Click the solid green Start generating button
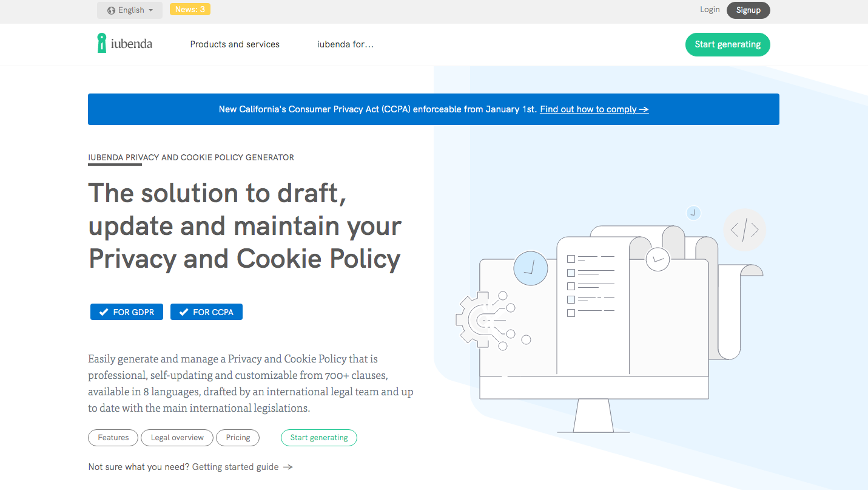Image resolution: width=868 pixels, height=490 pixels. point(728,44)
